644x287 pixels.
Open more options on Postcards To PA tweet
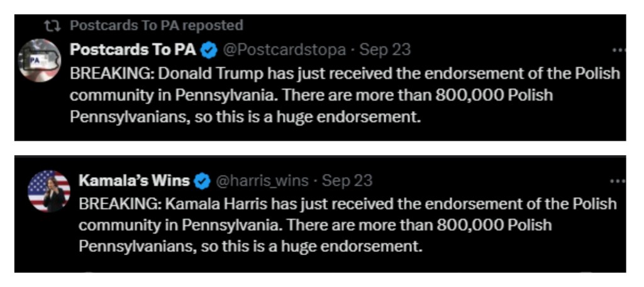(x=619, y=50)
